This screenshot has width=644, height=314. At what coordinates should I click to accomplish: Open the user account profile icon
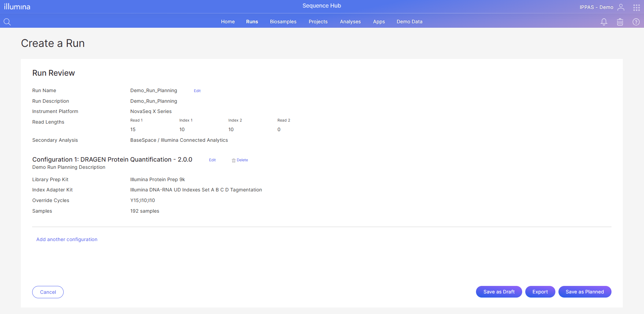[x=621, y=7]
